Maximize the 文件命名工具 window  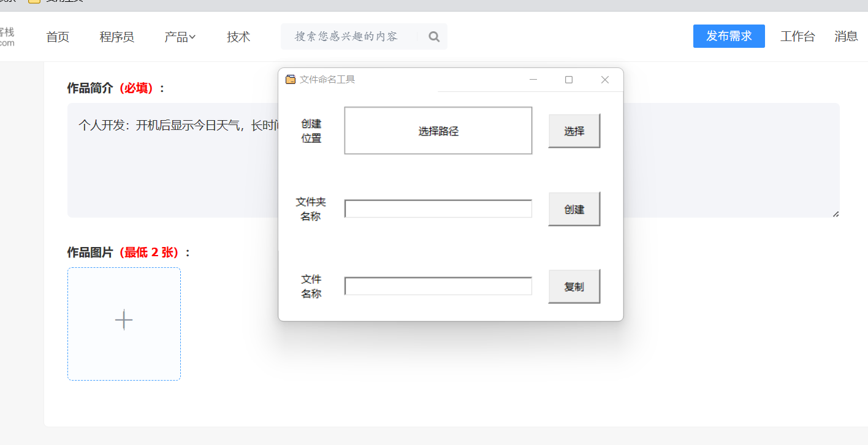pyautogui.click(x=569, y=80)
